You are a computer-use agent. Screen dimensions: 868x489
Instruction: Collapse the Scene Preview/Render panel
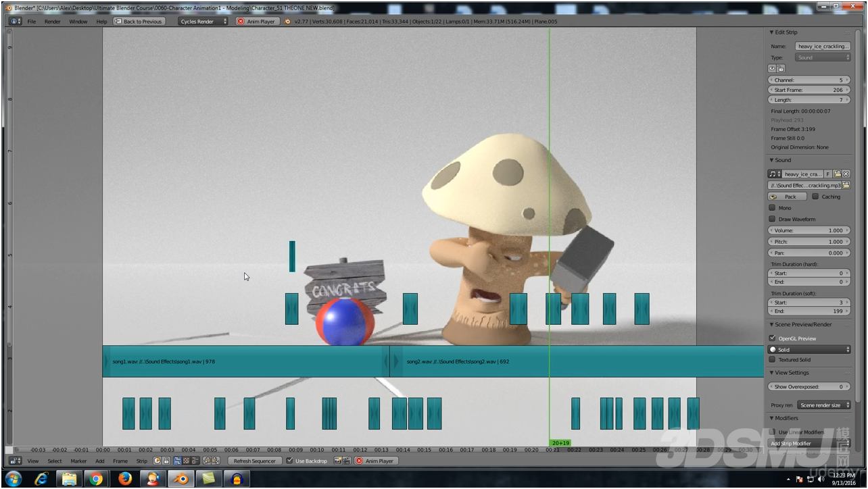click(771, 324)
